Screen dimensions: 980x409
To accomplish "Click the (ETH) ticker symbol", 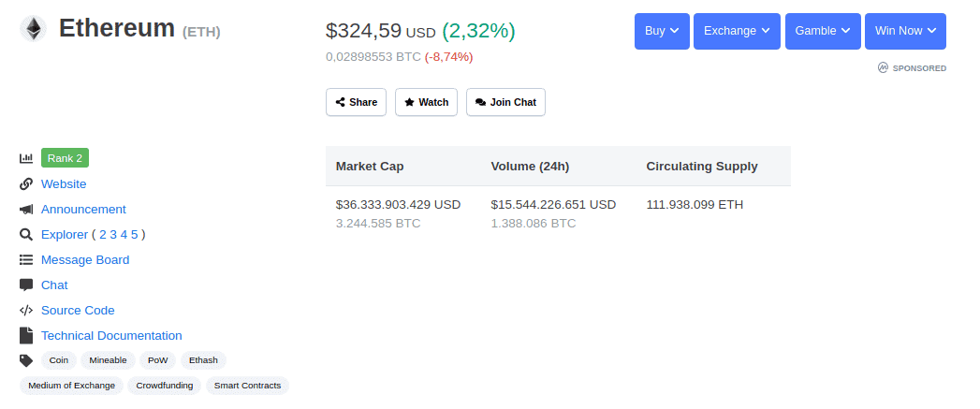I will pos(201,32).
